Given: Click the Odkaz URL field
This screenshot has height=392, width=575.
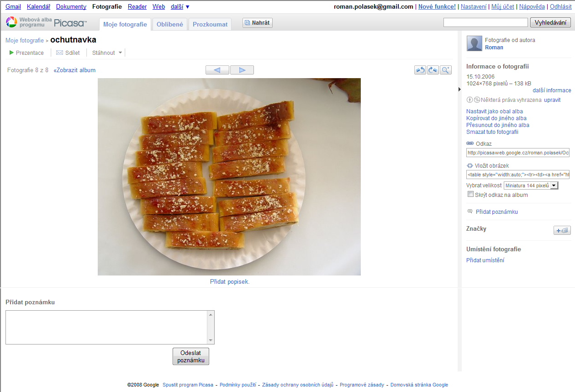Looking at the screenshot, I should coord(518,153).
